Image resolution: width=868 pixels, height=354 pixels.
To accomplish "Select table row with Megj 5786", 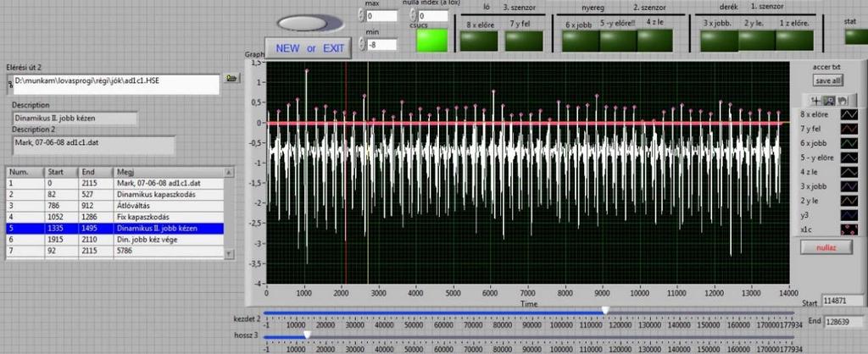I will pyautogui.click(x=115, y=252).
